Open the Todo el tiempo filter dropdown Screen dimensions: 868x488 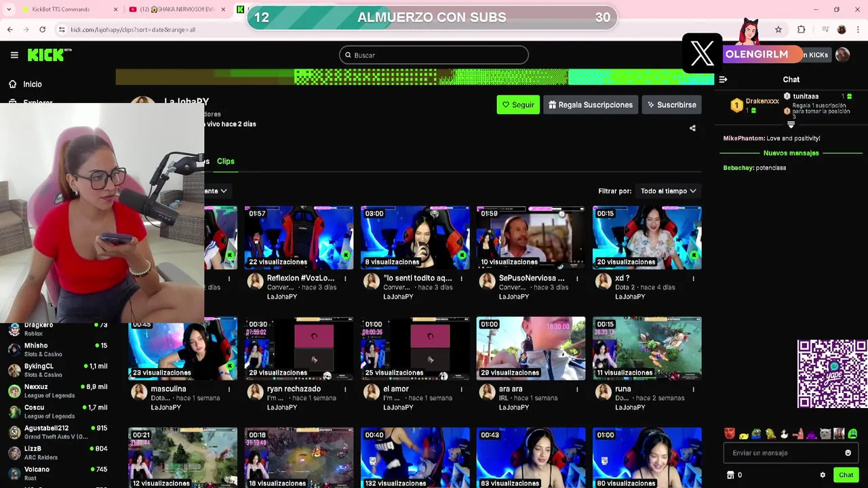(x=668, y=191)
